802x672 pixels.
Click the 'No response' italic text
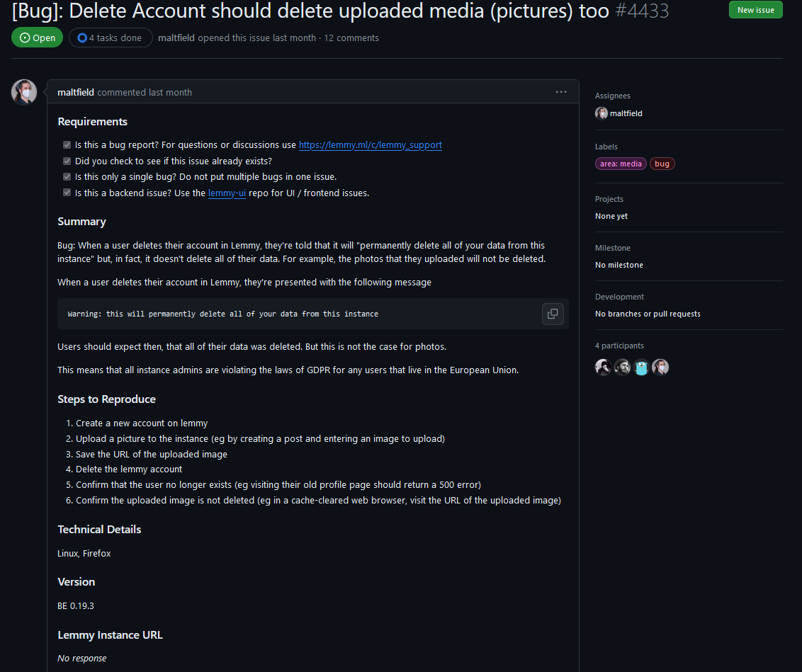point(82,659)
